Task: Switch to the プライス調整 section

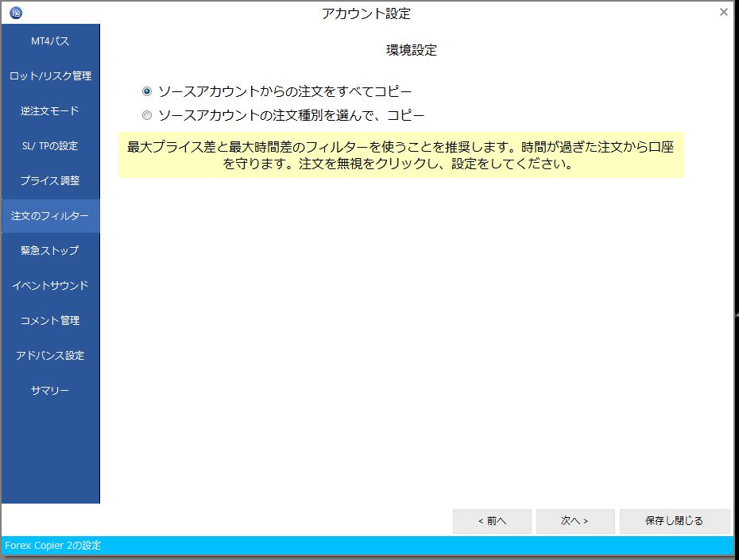Action: click(50, 180)
